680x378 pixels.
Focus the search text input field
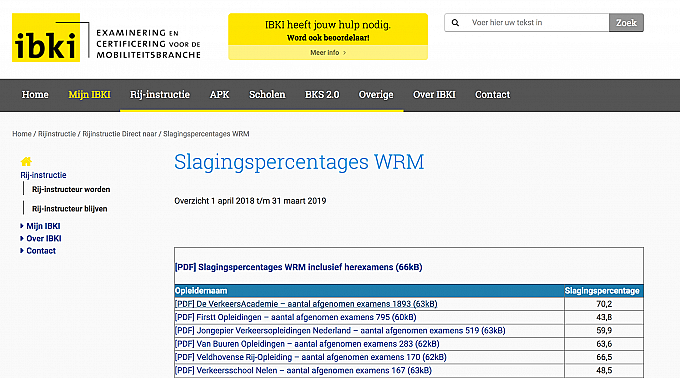point(526,23)
